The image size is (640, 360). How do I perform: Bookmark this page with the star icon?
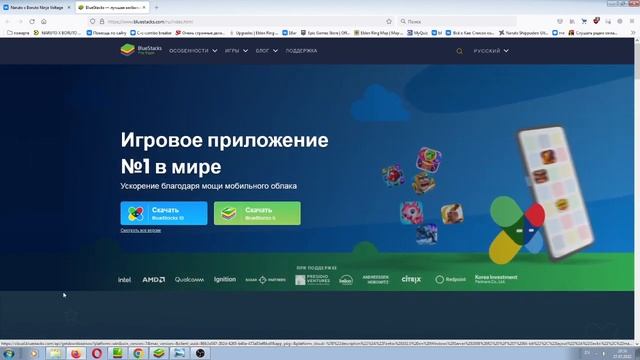point(389,21)
